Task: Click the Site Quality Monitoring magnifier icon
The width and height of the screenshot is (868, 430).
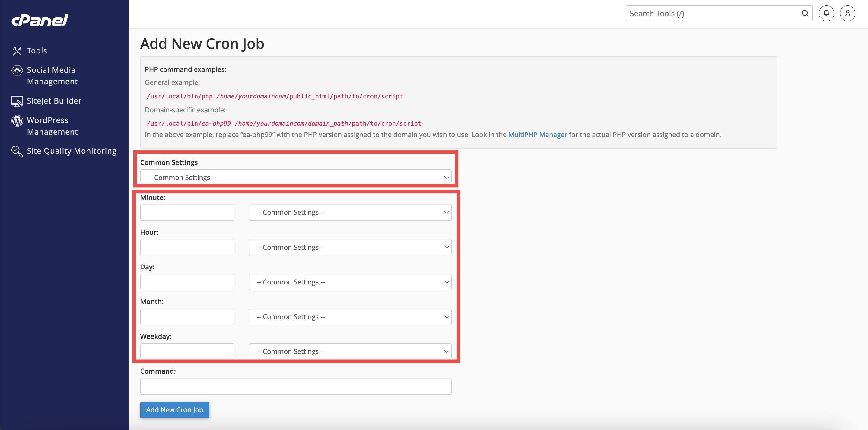Action: click(x=17, y=151)
